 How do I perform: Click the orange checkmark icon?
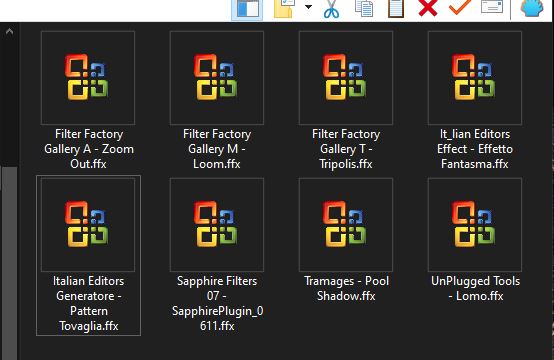(460, 7)
